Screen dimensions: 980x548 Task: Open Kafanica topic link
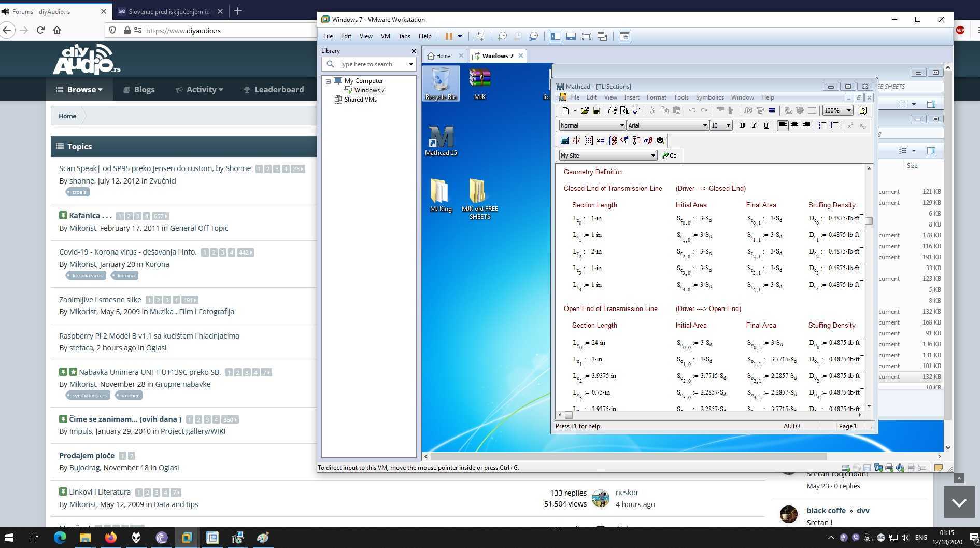pyautogui.click(x=90, y=216)
